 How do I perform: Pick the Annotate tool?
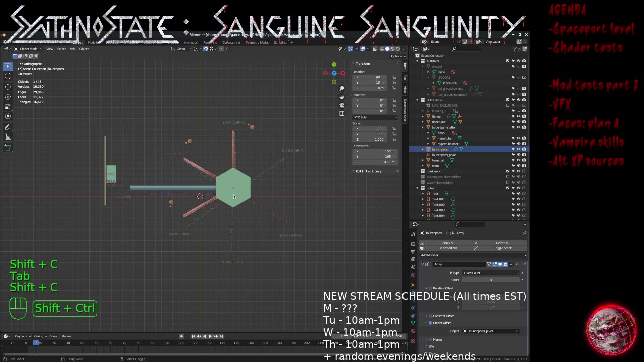(x=8, y=127)
